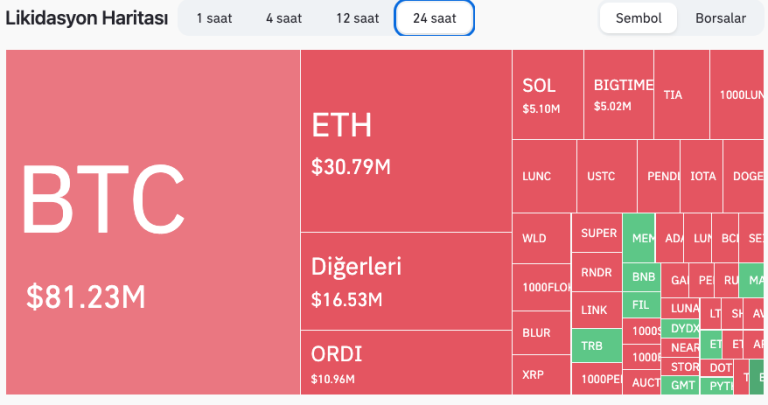The height and width of the screenshot is (405, 768).
Task: Open the ETH $30.79M tile
Action: [x=405, y=141]
